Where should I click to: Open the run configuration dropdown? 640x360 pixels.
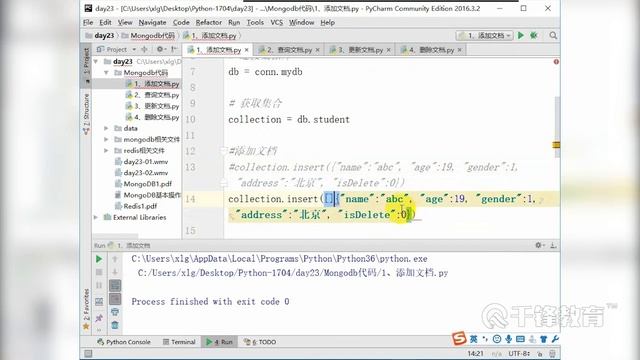tap(484, 36)
